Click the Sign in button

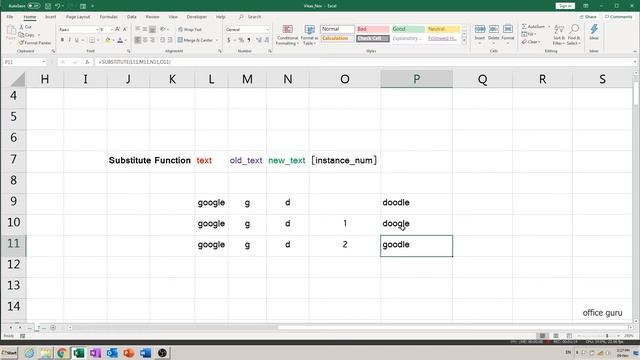click(x=565, y=6)
